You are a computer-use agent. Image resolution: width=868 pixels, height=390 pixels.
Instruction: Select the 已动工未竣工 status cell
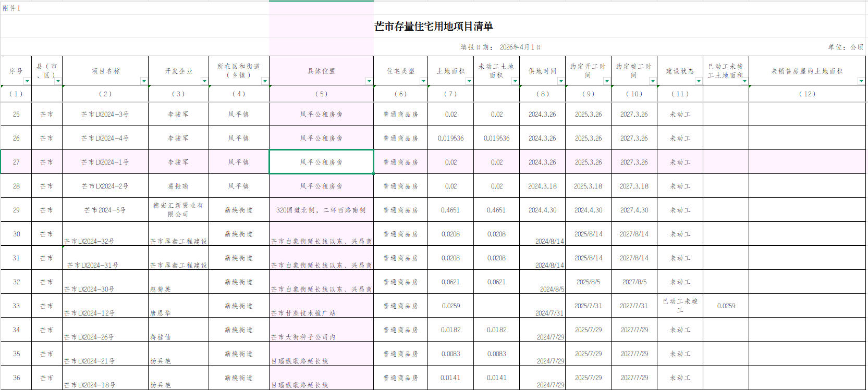[x=680, y=306]
